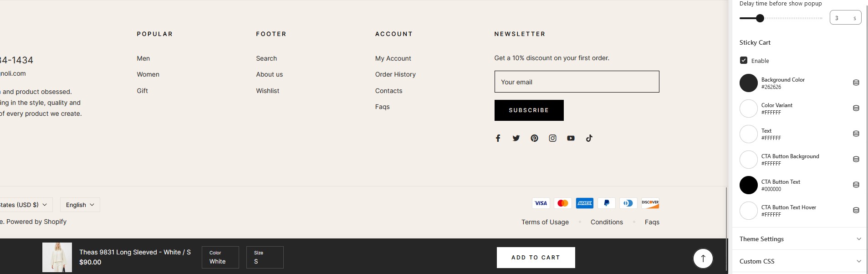Open the YouTube social icon
The image size is (868, 274).
pyautogui.click(x=571, y=138)
